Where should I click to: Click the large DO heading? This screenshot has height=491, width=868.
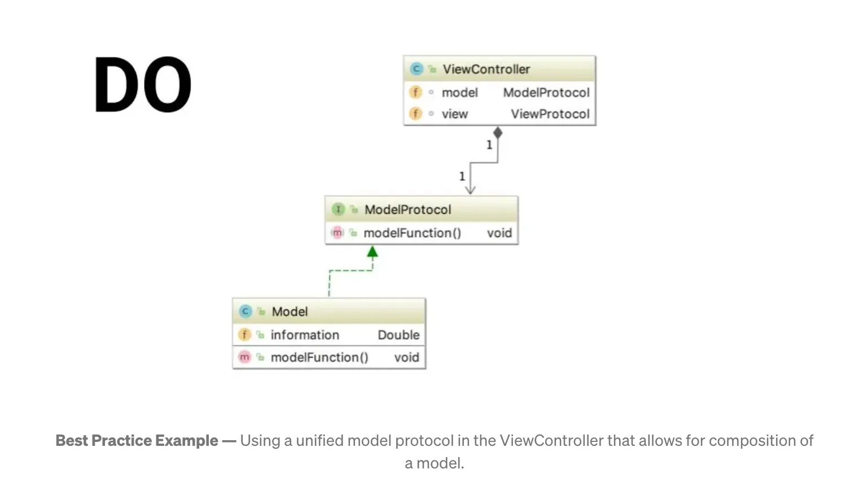(143, 85)
